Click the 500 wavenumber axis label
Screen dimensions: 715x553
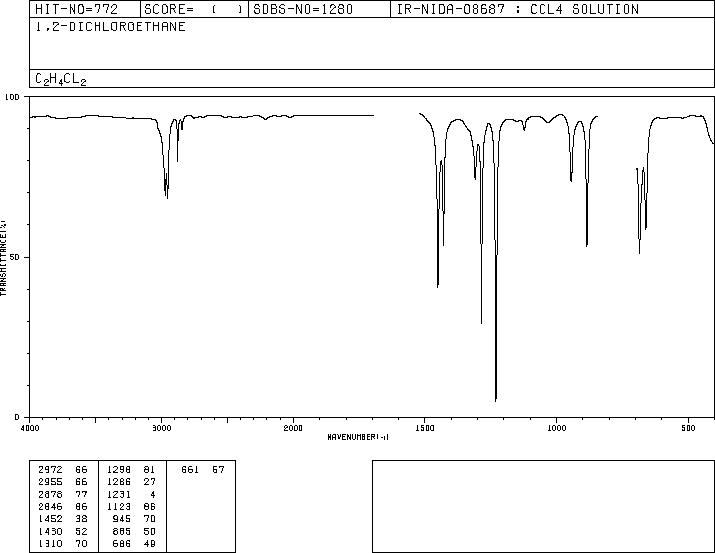tap(688, 428)
